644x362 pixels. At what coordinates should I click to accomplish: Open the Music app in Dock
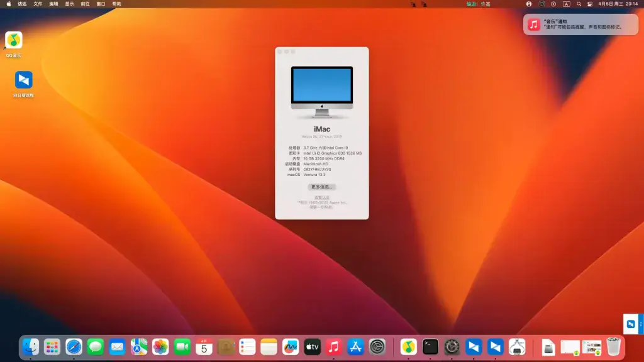click(334, 347)
